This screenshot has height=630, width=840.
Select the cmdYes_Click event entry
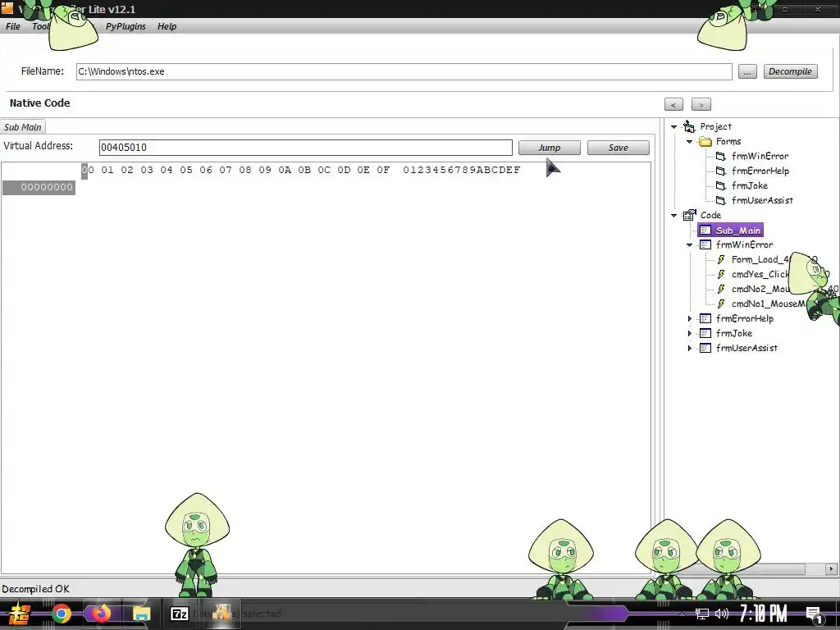[760, 274]
